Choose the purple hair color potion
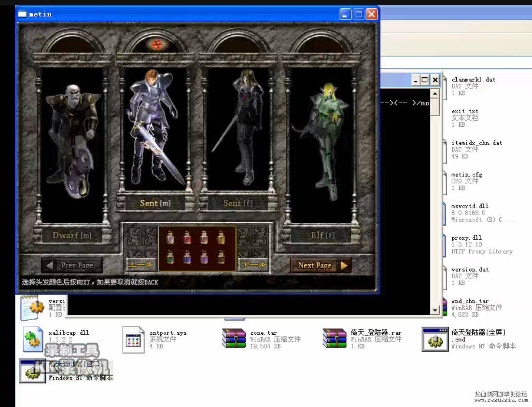The width and height of the screenshot is (532, 407). point(204,257)
